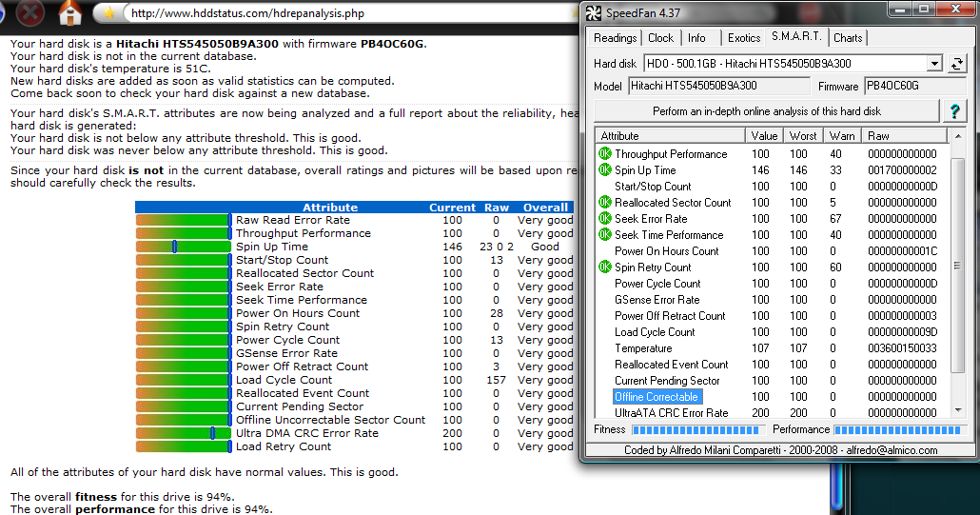Click the overall fitness 94% sentence
This screenshot has height=515, width=980.
(x=123, y=497)
